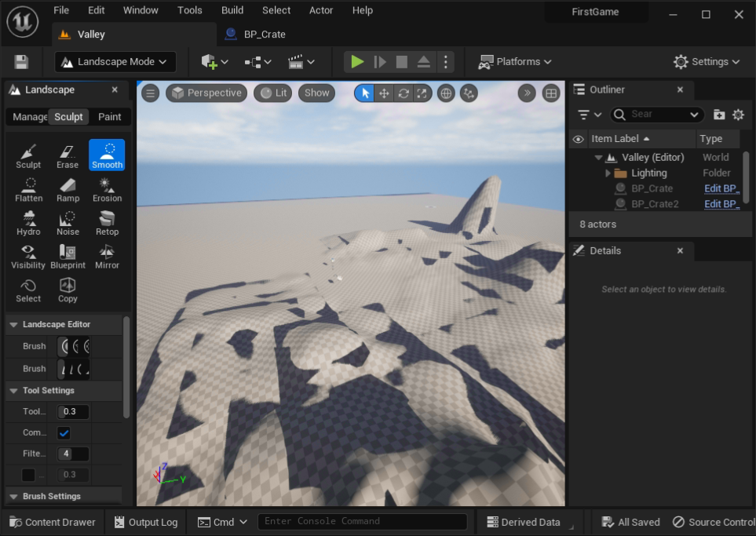Image resolution: width=756 pixels, height=536 pixels.
Task: Collapse the Valley (Editor) world tree
Action: [x=598, y=158]
